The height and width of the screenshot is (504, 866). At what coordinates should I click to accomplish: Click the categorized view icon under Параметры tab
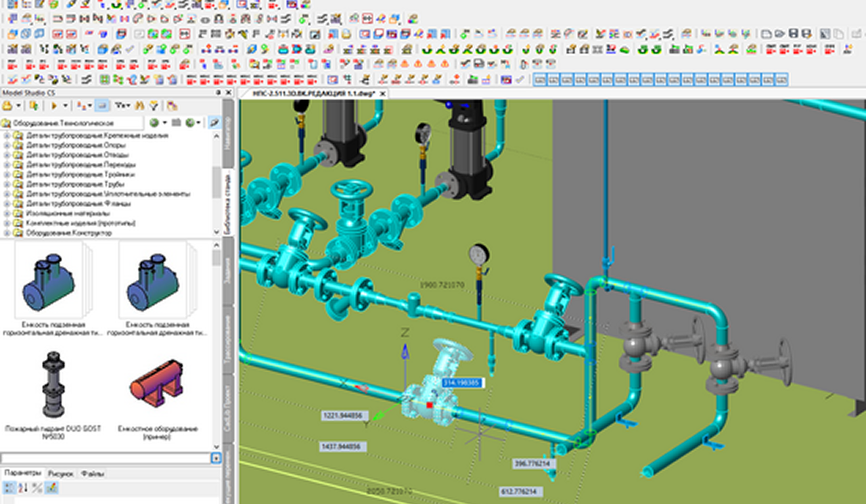pyautogui.click(x=8, y=488)
